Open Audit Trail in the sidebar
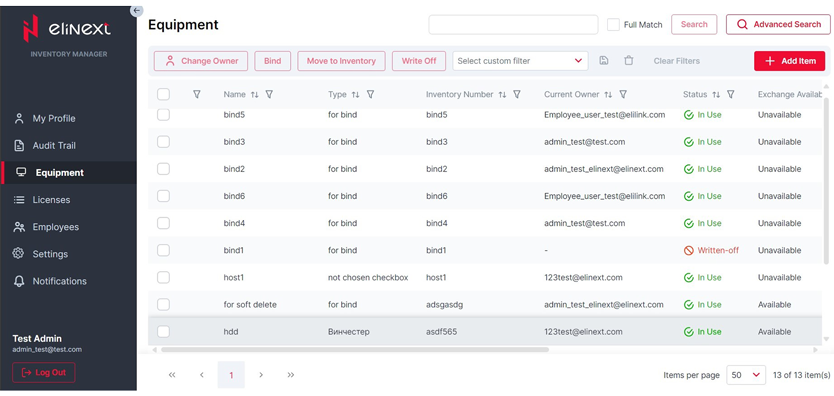Viewport: 834px width, 396px height. pyautogui.click(x=68, y=146)
